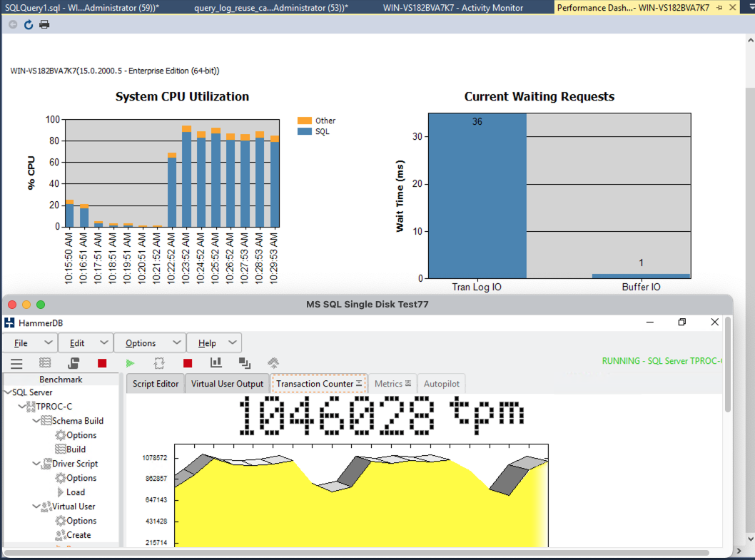This screenshot has height=560, width=755.
Task: Collapse the SQL Server tree node
Action: tap(8, 392)
